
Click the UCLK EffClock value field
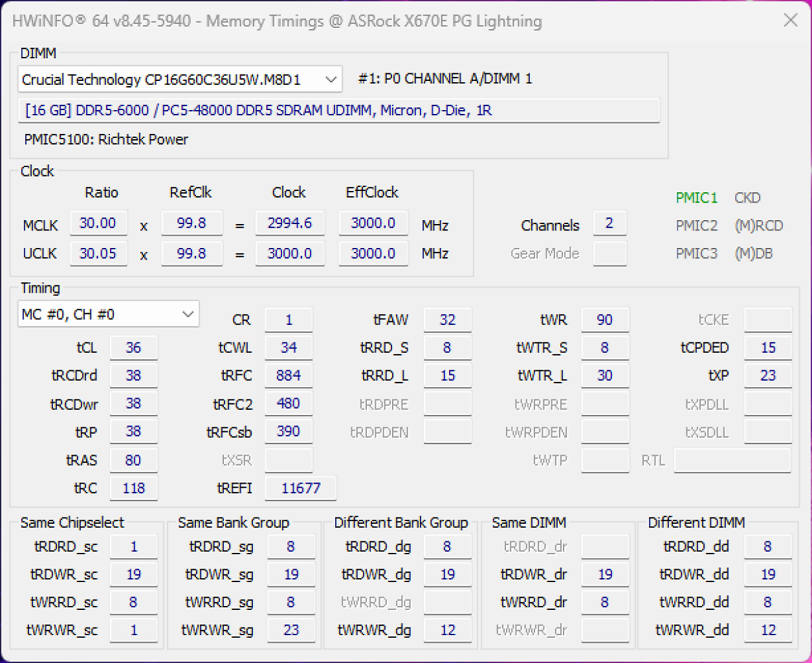pos(373,253)
